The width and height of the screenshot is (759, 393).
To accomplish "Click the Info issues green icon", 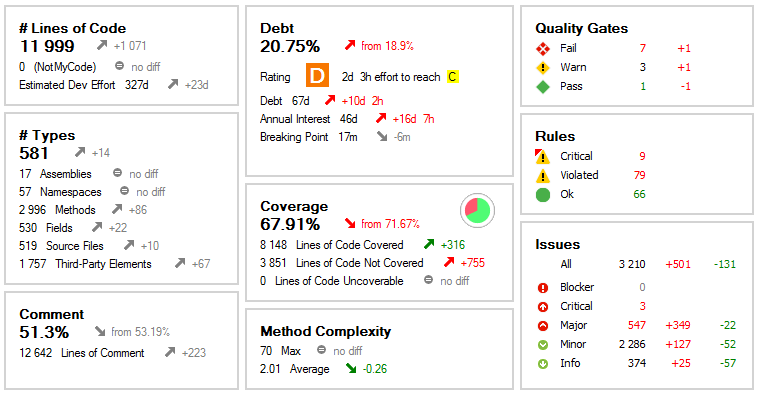I will pos(543,364).
